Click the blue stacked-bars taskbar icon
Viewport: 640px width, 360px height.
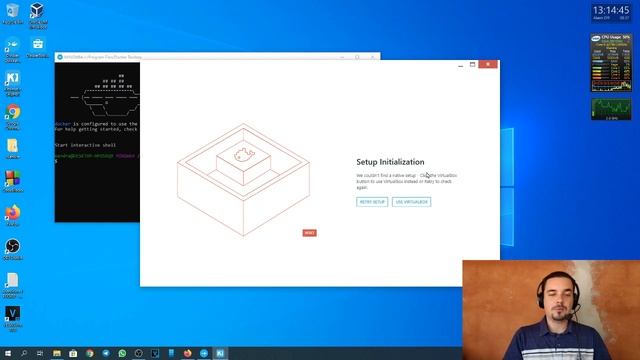point(171,353)
